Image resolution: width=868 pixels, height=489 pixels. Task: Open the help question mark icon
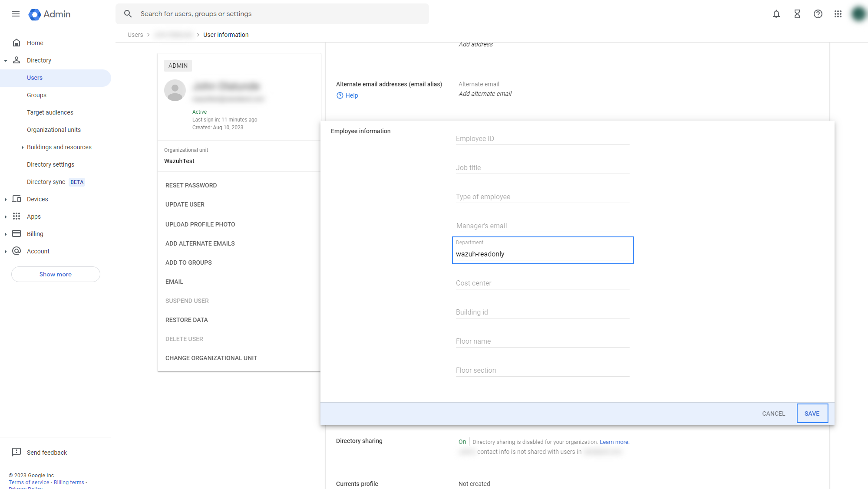coord(818,14)
